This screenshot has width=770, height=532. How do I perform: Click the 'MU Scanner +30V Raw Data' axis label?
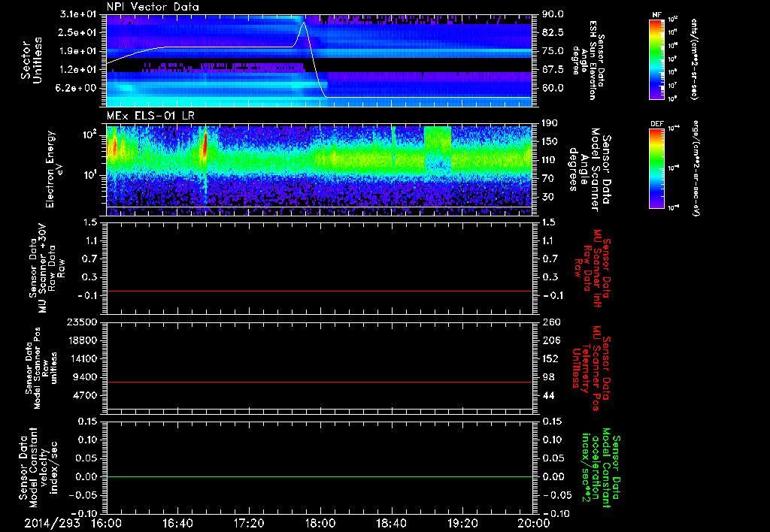47,268
